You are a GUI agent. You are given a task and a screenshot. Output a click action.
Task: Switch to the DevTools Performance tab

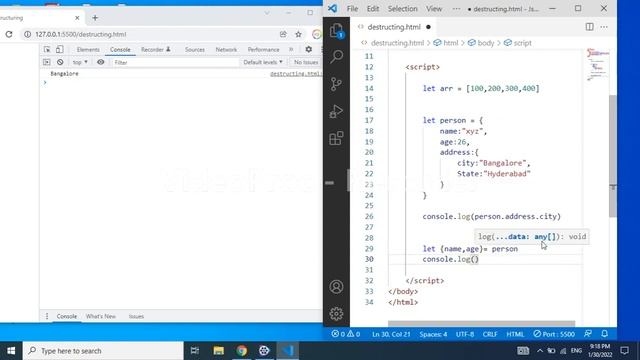coord(263,49)
